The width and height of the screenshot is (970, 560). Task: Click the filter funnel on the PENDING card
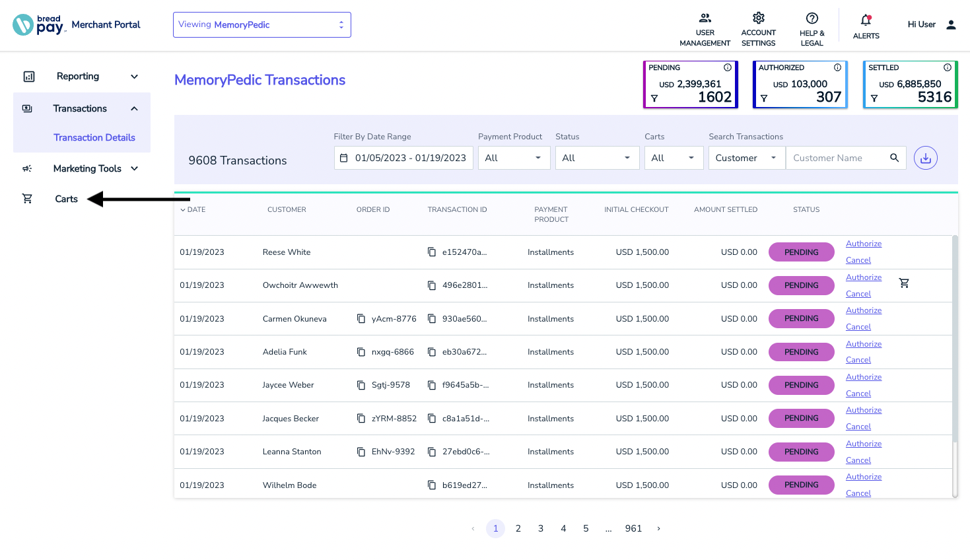point(654,97)
